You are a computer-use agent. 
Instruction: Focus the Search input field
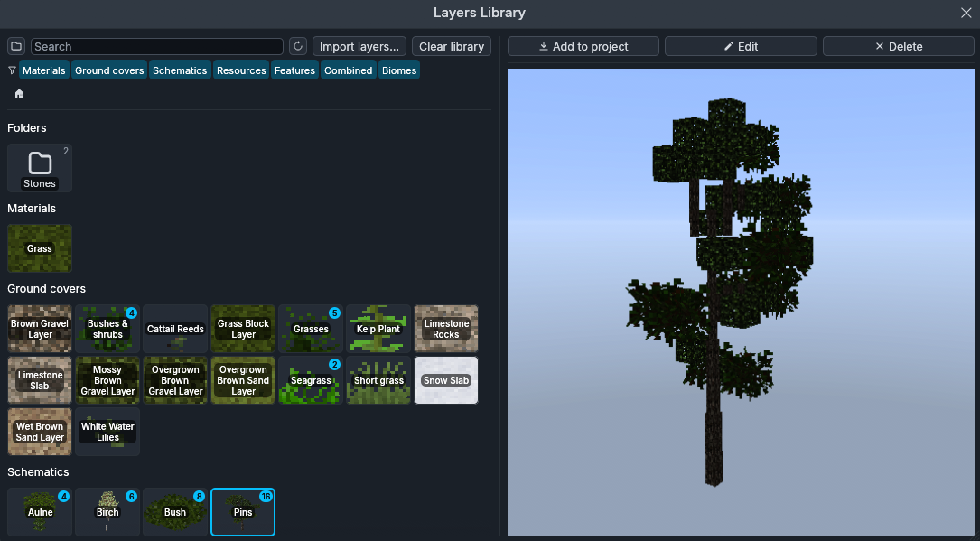pyautogui.click(x=157, y=46)
